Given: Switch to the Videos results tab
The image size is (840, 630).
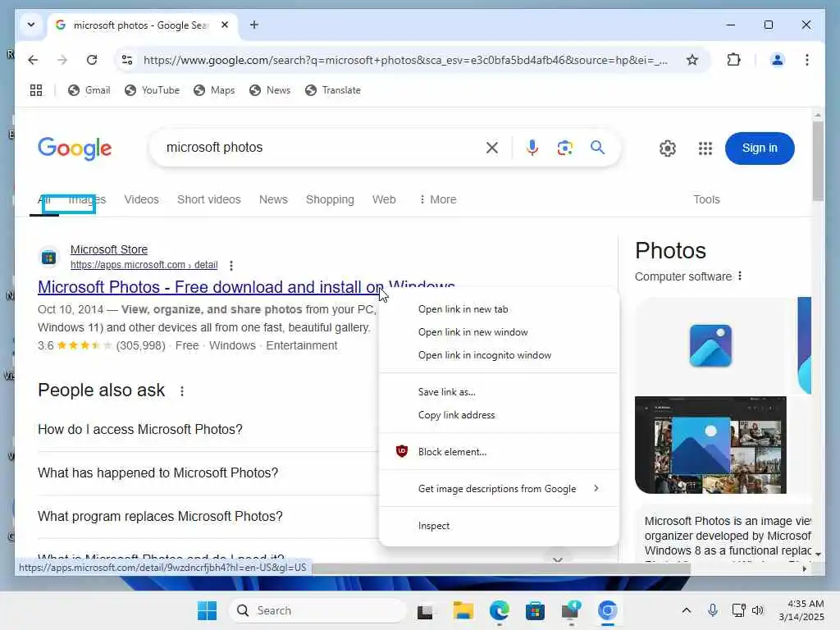Looking at the screenshot, I should click(141, 199).
